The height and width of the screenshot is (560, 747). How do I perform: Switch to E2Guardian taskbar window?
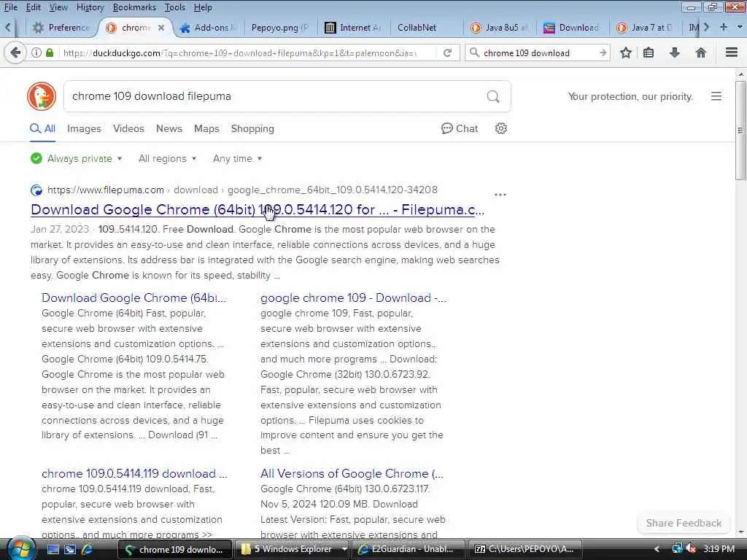tap(409, 549)
